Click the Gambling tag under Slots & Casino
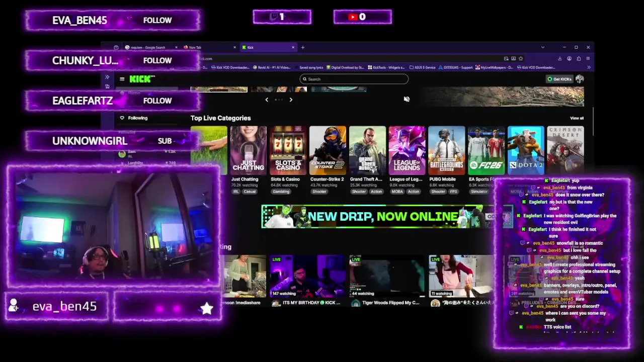This screenshot has height=362, width=644. (x=281, y=192)
